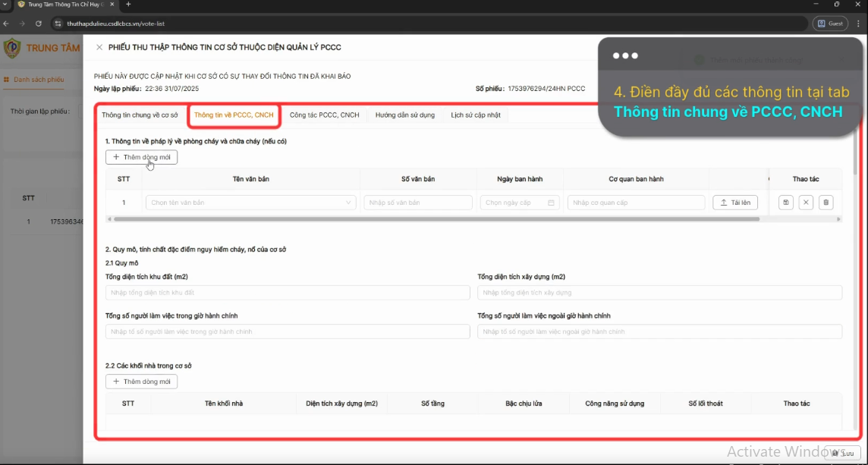Screen dimensions: 868x465
Task: Switch to Thông tin chung về cơ sở tab
Action: click(140, 115)
